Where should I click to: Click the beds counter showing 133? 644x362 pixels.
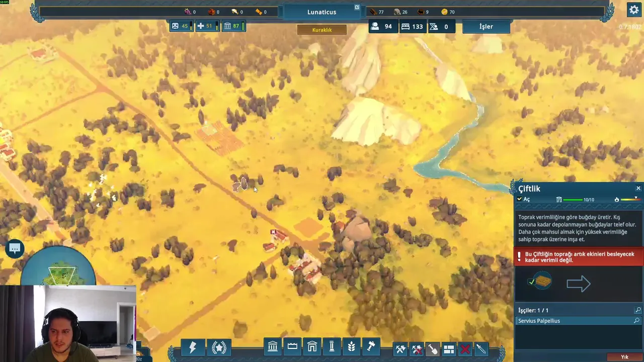click(x=412, y=27)
